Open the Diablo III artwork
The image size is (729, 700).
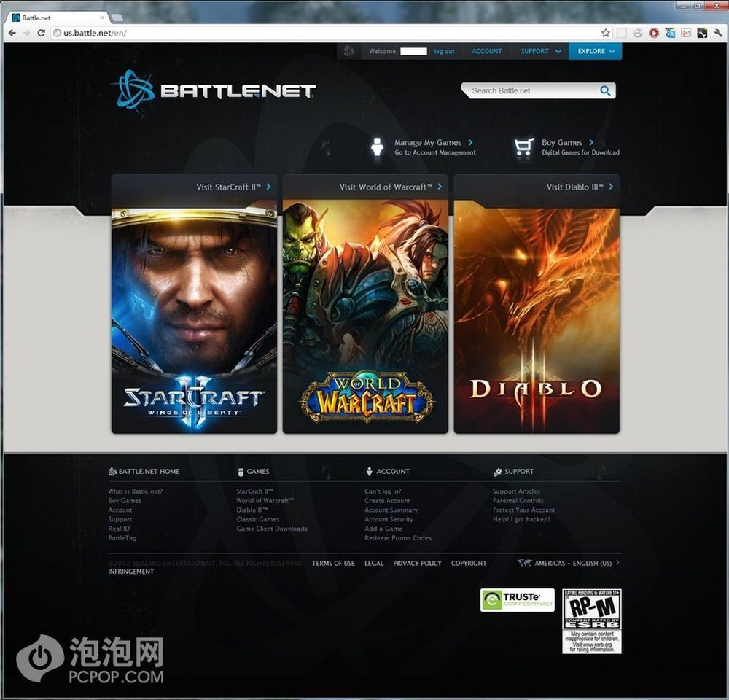[x=537, y=316]
